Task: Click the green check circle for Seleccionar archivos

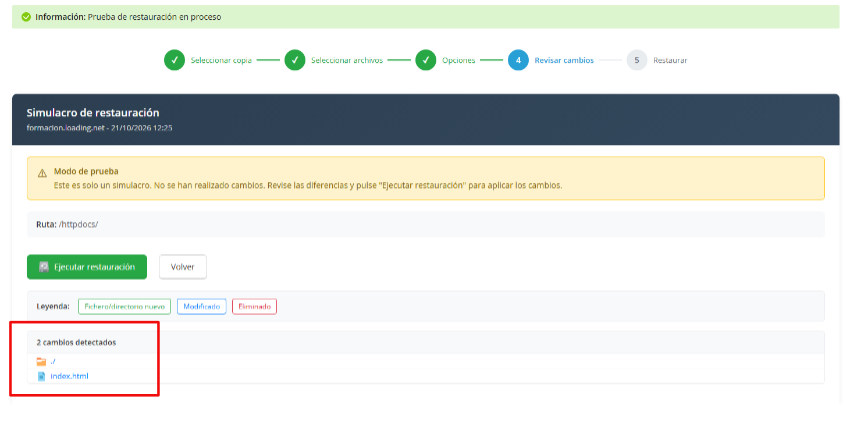Action: pyautogui.click(x=295, y=60)
